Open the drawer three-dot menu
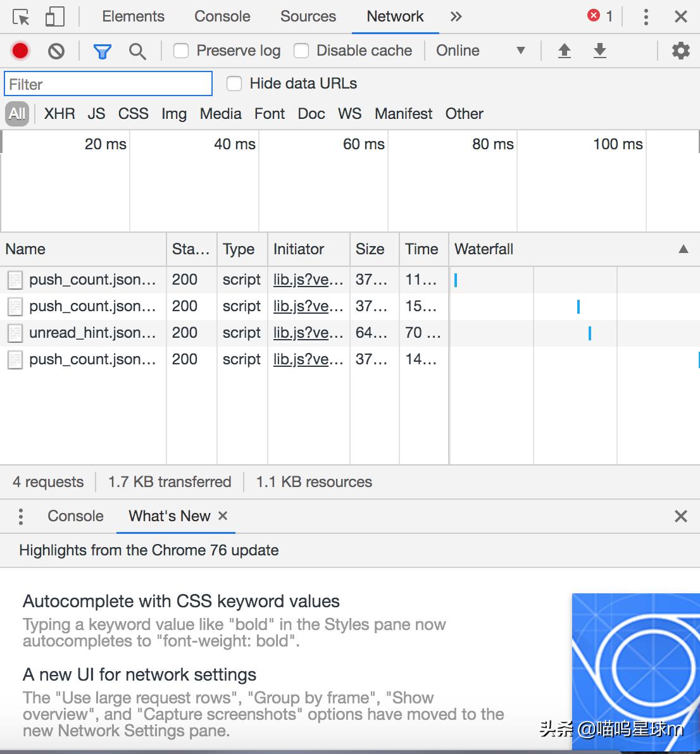Image resolution: width=700 pixels, height=754 pixels. tap(21, 516)
